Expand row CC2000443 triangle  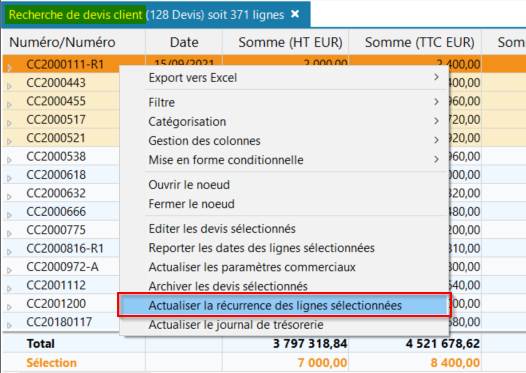coord(9,87)
